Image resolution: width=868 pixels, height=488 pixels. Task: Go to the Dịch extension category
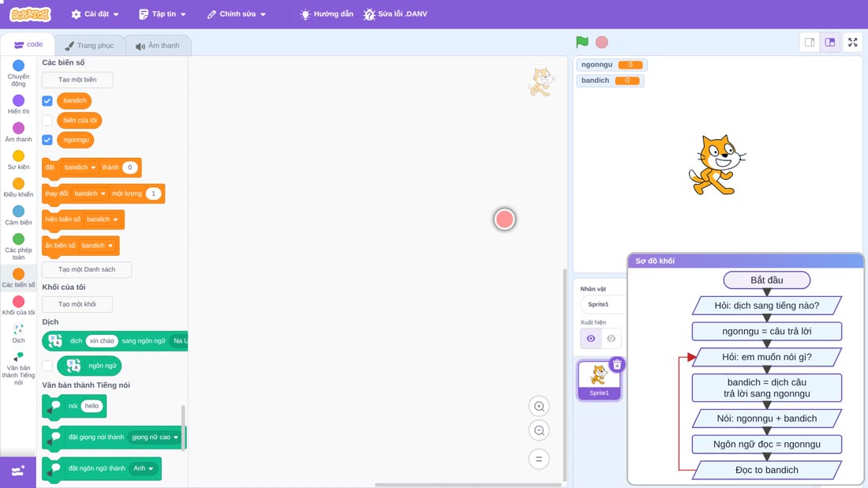[x=18, y=333]
